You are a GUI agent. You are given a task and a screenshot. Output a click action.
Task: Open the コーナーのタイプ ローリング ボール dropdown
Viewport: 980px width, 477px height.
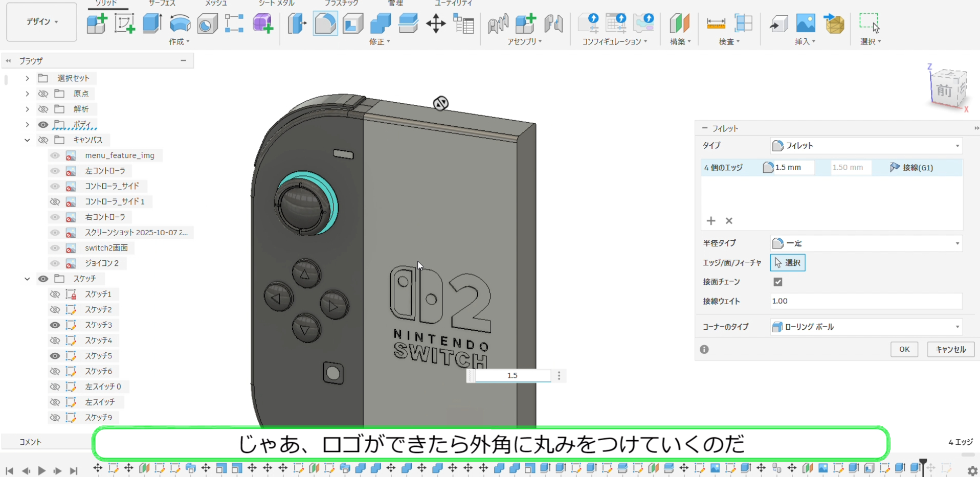tap(866, 327)
